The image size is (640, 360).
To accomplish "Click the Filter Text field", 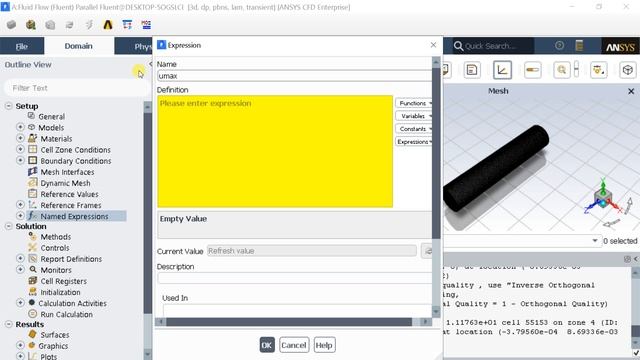I will click(x=76, y=88).
